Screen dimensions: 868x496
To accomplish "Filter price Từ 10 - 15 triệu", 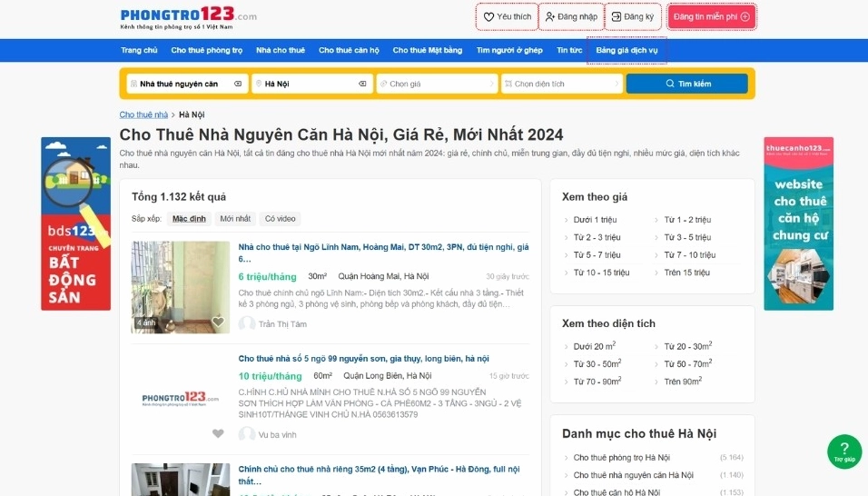I will point(601,273).
